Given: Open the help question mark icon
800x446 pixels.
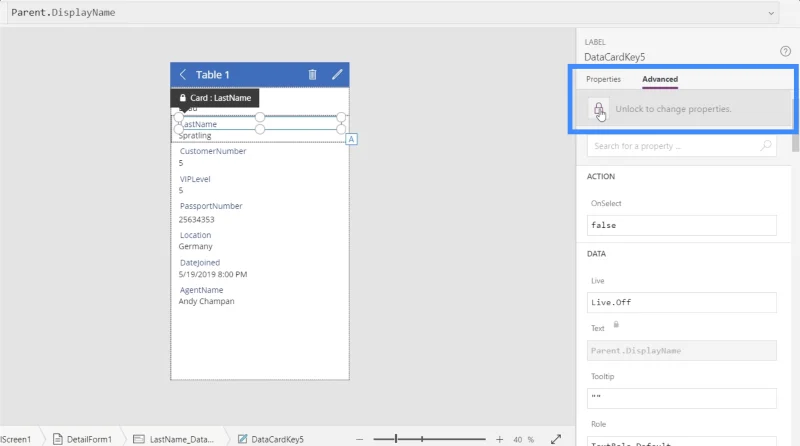Looking at the screenshot, I should coord(785,51).
